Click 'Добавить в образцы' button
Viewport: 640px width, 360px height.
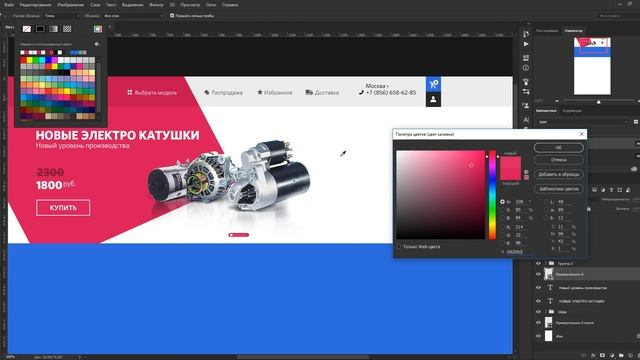[558, 174]
